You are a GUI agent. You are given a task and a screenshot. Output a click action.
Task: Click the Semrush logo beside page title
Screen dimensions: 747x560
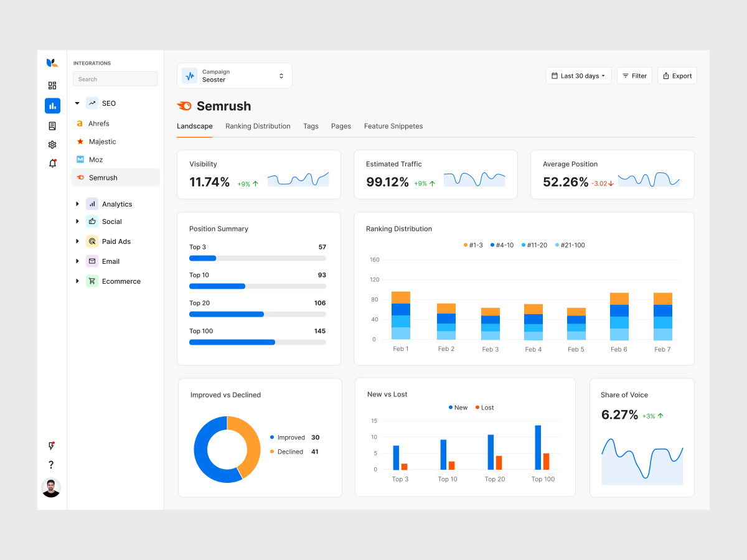(184, 106)
